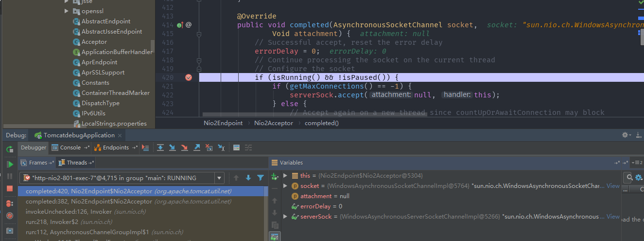Toggle library frames filter funnel icon
Screen dimensions: 644x241
pos(261,178)
